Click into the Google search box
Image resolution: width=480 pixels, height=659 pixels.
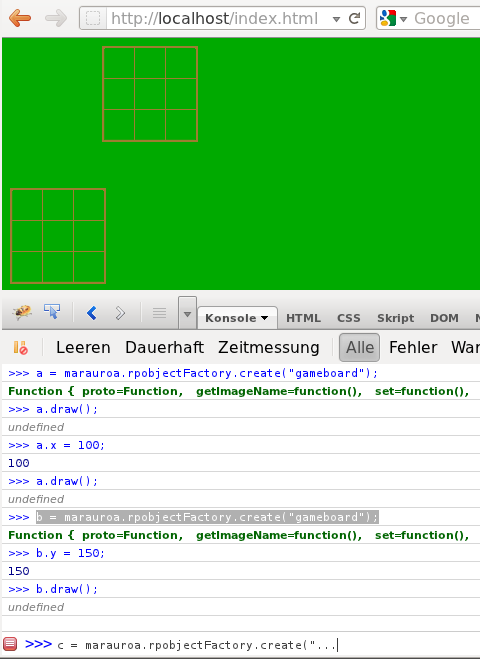pos(446,18)
